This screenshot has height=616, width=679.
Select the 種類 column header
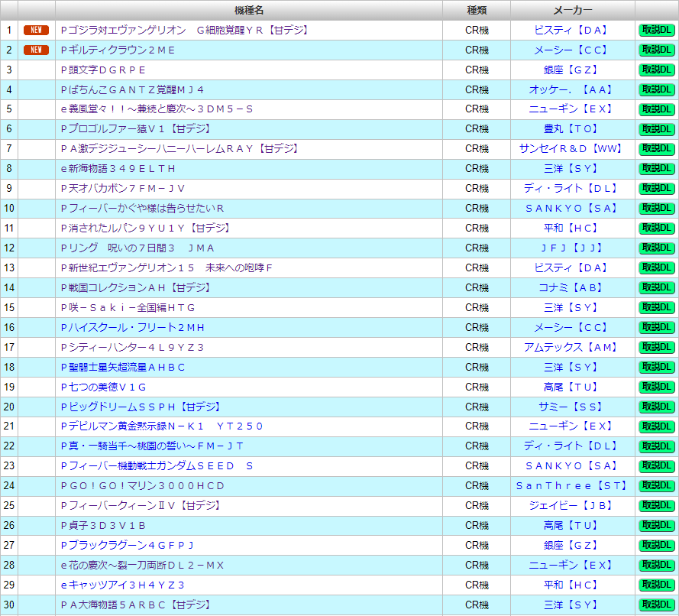[x=477, y=11]
